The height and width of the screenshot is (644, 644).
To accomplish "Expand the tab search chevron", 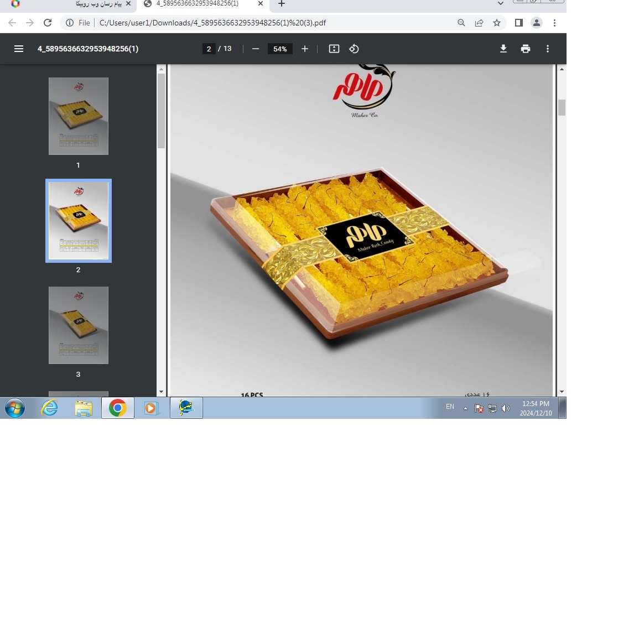I will coord(501,3).
